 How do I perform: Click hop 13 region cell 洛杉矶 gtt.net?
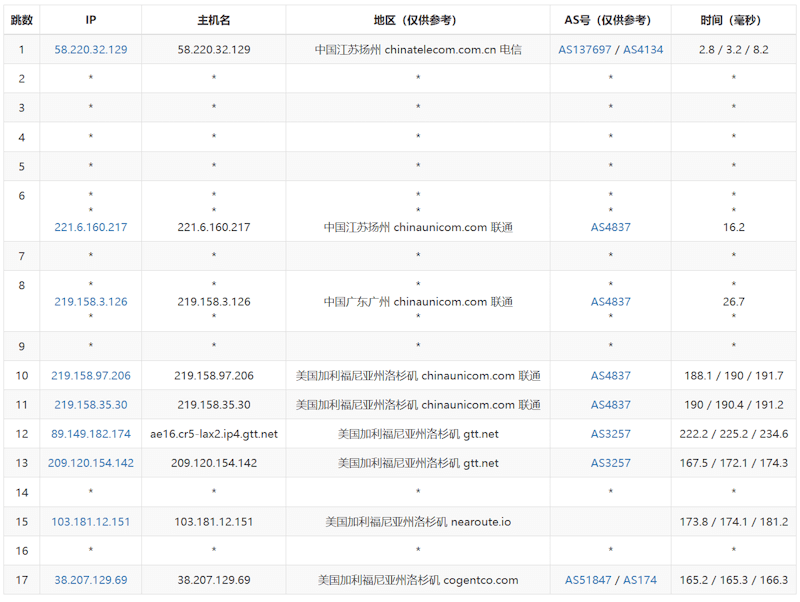[418, 463]
